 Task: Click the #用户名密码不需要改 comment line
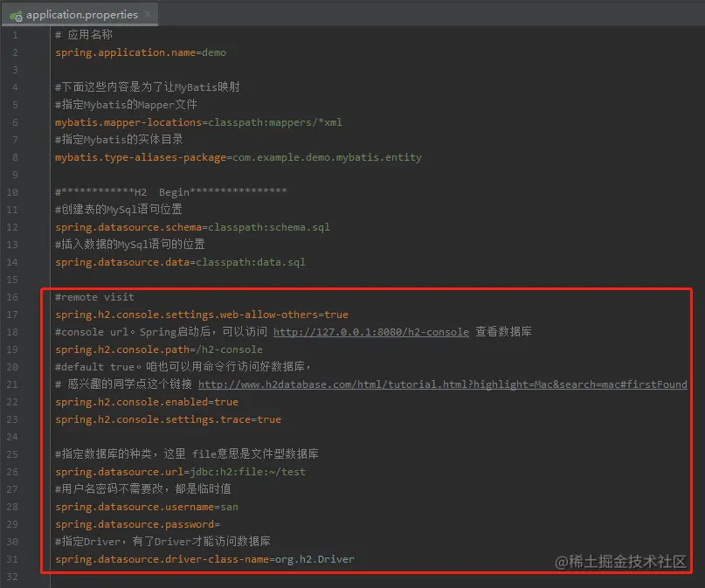tap(143, 489)
